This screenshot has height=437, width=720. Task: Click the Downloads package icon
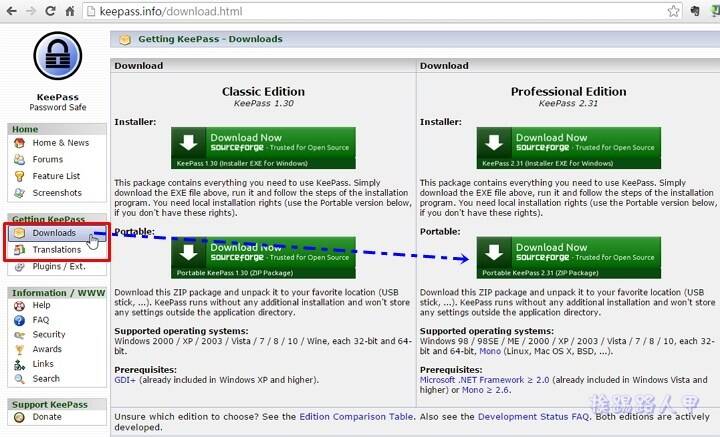click(19, 233)
